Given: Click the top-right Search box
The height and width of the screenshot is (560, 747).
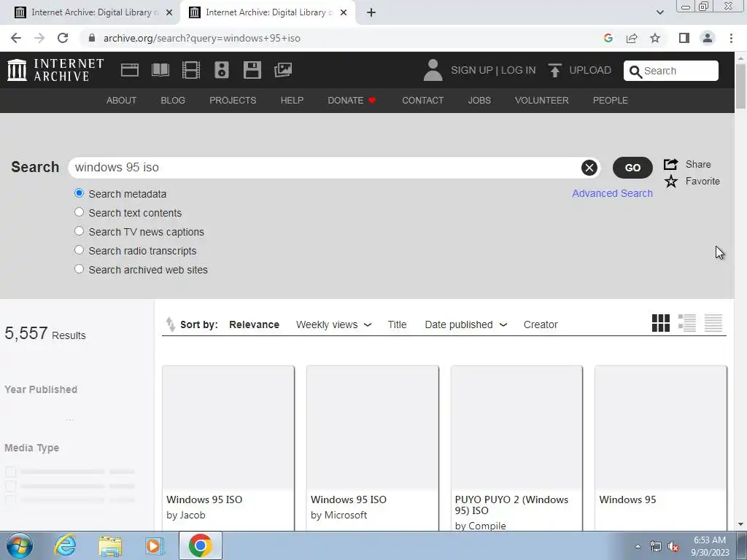Looking at the screenshot, I should tap(671, 71).
